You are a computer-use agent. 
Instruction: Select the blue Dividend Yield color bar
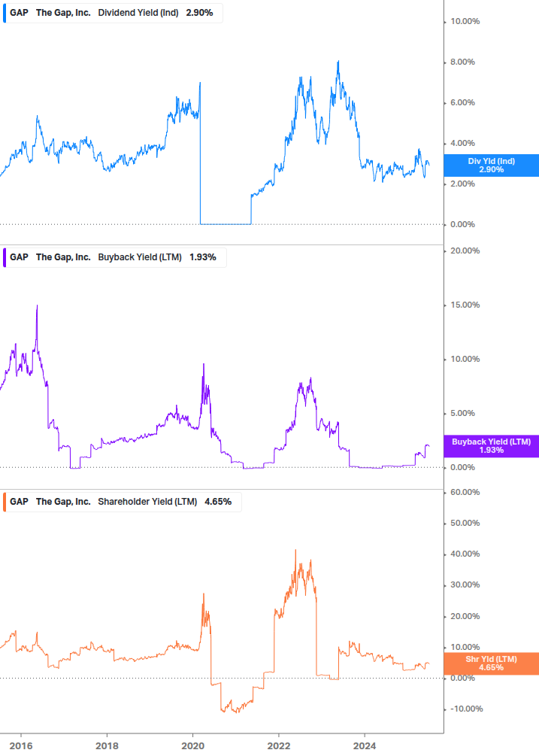coord(5,13)
